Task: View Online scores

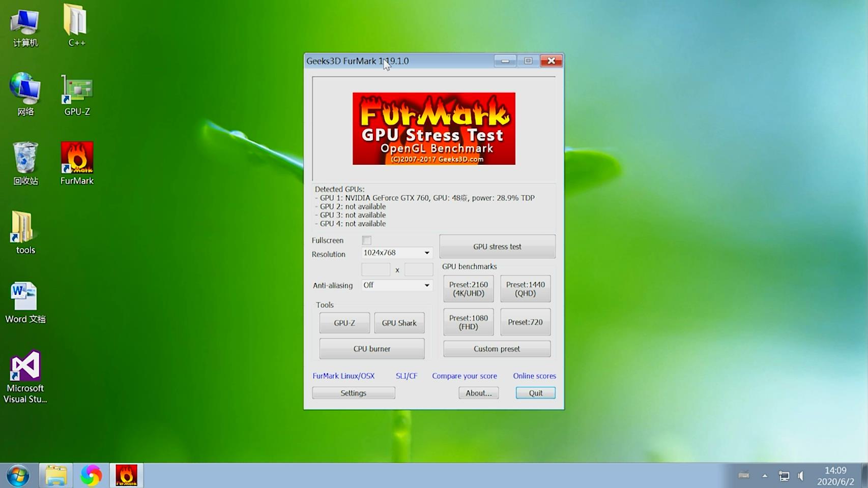Action: click(x=534, y=376)
